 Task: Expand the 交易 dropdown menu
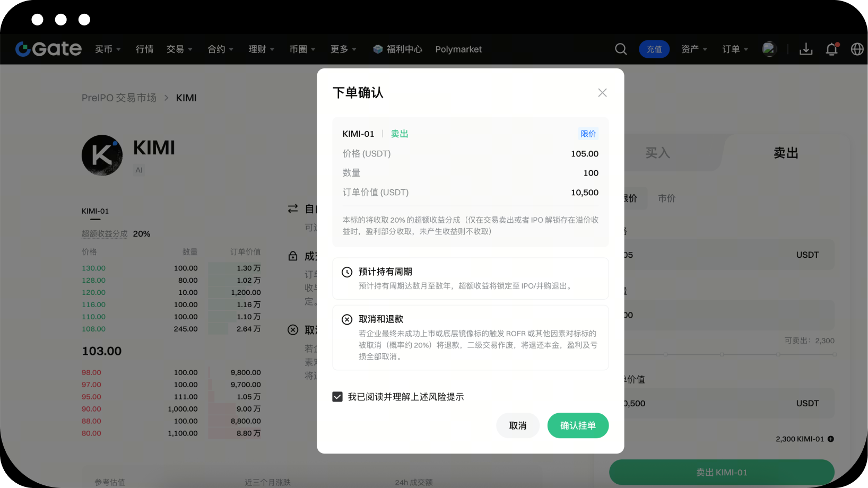click(x=179, y=49)
